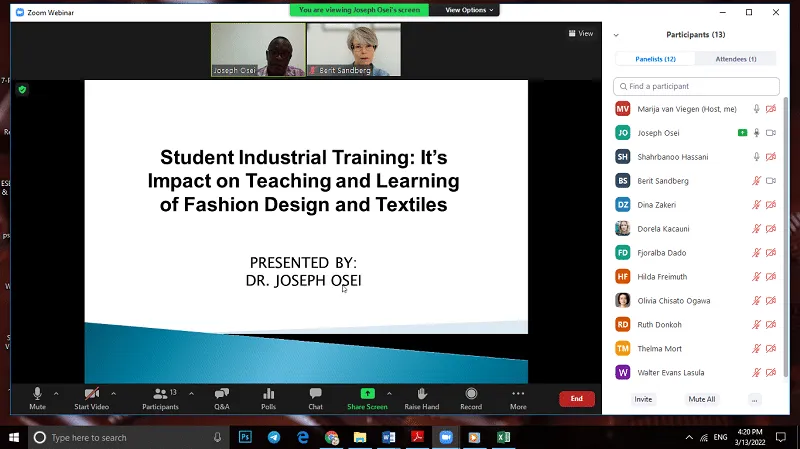Collapse the Participants panel chevron
Image resolution: width=800 pixels, height=449 pixels.
[x=616, y=35]
